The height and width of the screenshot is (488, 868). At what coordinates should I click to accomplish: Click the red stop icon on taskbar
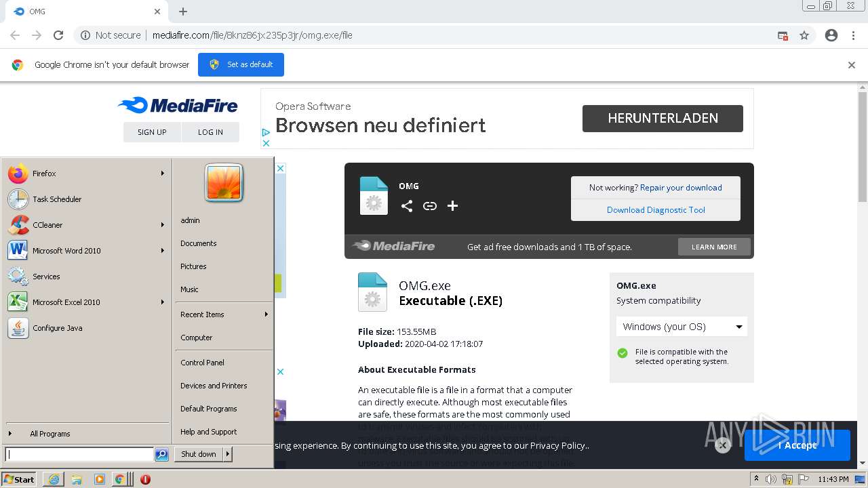coord(145,479)
